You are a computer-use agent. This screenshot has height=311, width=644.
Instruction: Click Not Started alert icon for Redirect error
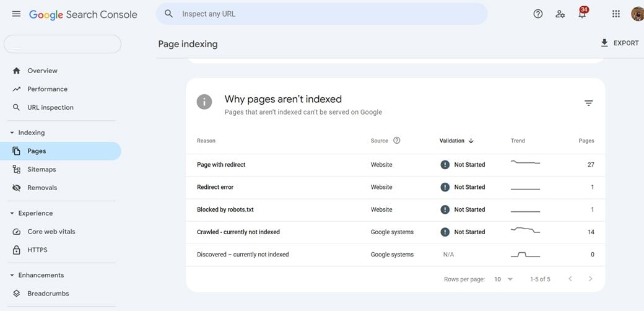click(445, 187)
